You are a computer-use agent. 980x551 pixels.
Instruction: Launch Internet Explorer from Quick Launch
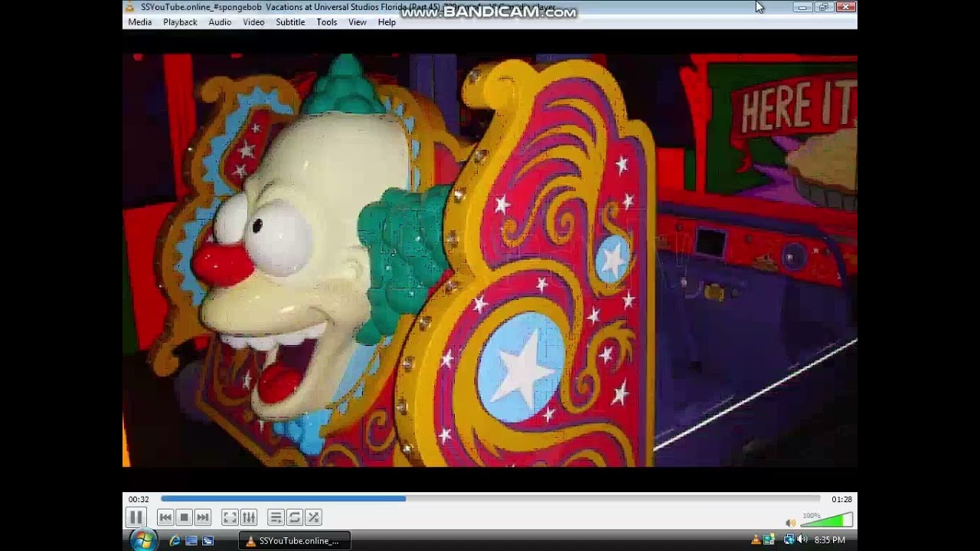(x=175, y=541)
